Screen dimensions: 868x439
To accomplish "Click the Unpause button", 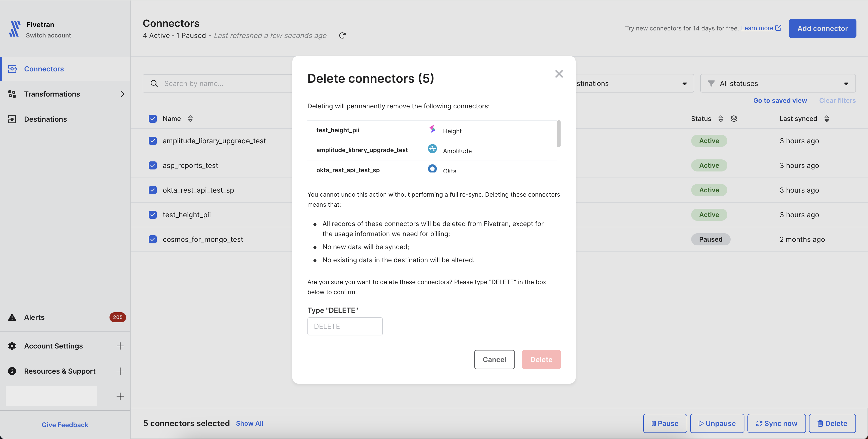I will click(717, 423).
